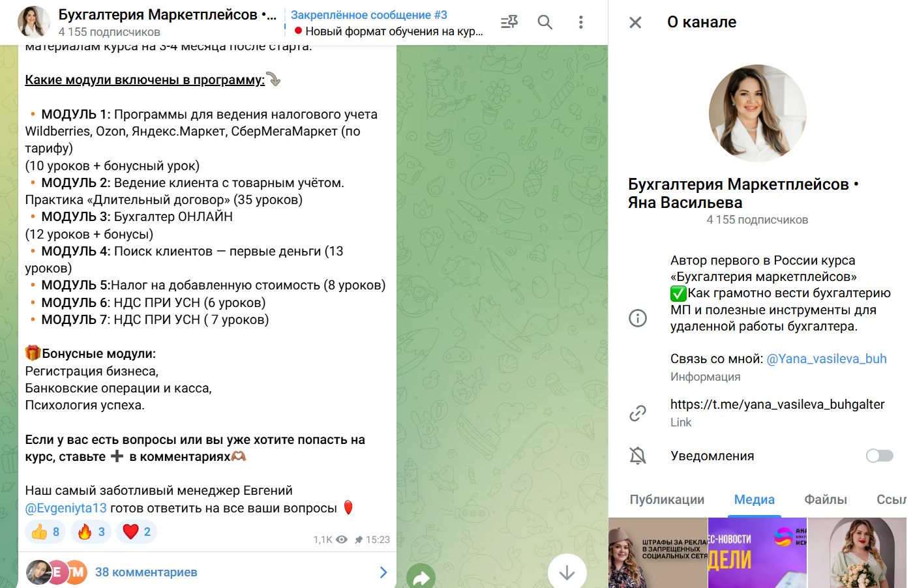Click the link icon beside channel URL
The height and width of the screenshot is (588, 913).
click(x=637, y=413)
